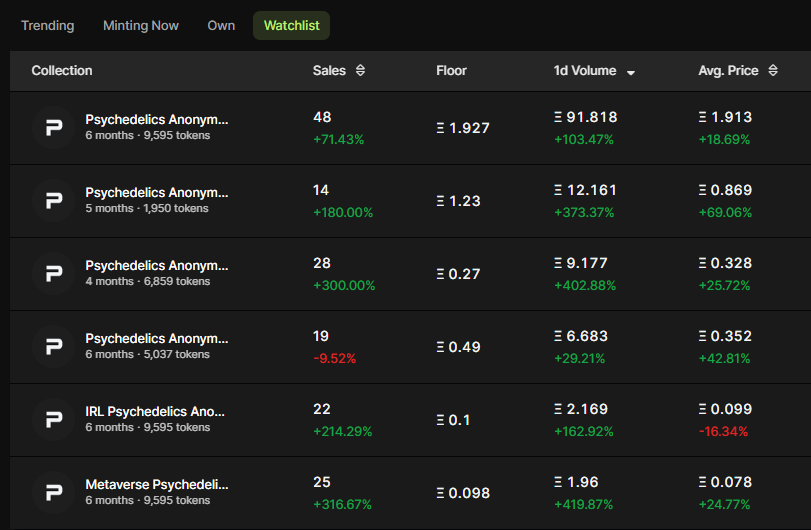Click the 1d volume value Ξ 12.161
The image size is (811, 530).
(585, 190)
